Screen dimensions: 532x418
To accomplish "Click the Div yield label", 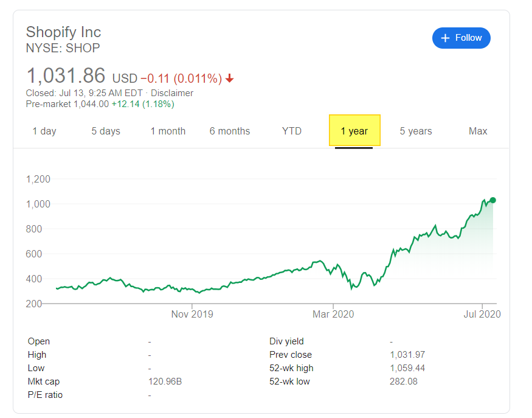I will 286,341.
